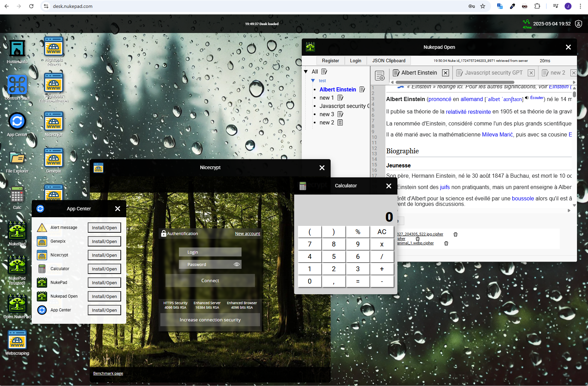This screenshot has height=386, width=588.
Task: Click the new note icon beside tabs
Action: click(x=380, y=76)
